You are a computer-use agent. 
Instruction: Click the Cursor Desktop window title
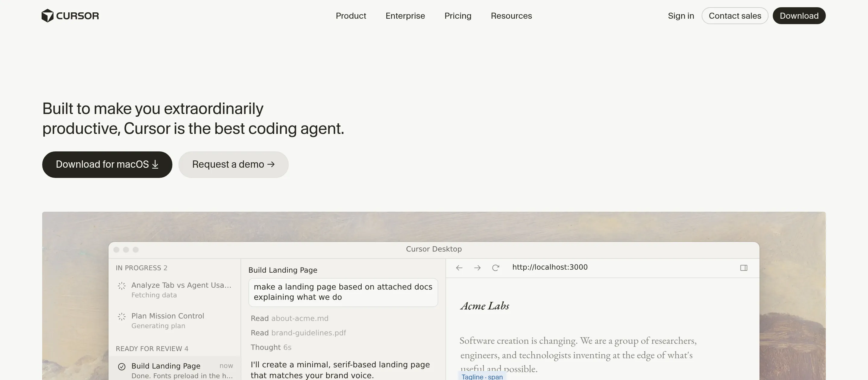[x=434, y=249]
